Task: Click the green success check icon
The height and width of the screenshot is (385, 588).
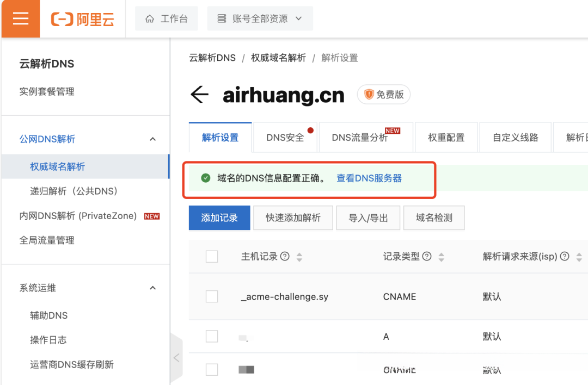Action: pos(205,178)
